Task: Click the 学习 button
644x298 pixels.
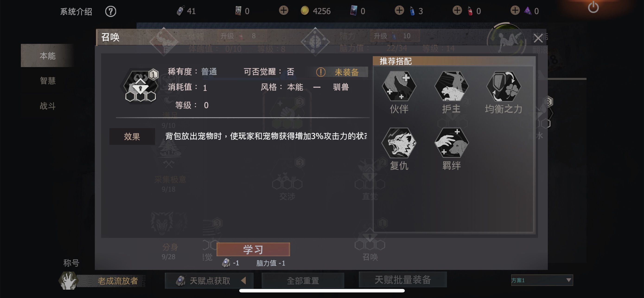Action: (253, 249)
